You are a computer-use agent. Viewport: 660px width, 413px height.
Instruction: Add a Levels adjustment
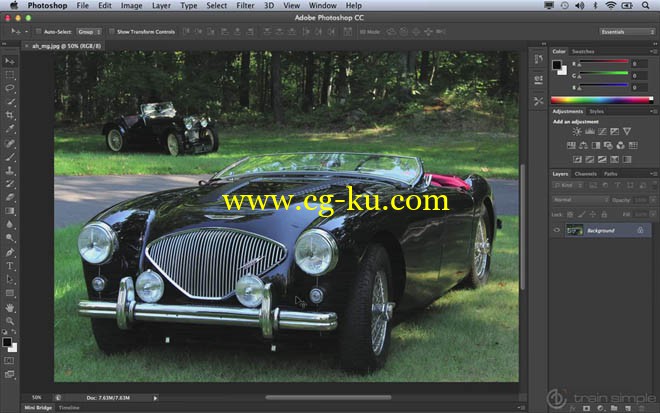[x=590, y=131]
